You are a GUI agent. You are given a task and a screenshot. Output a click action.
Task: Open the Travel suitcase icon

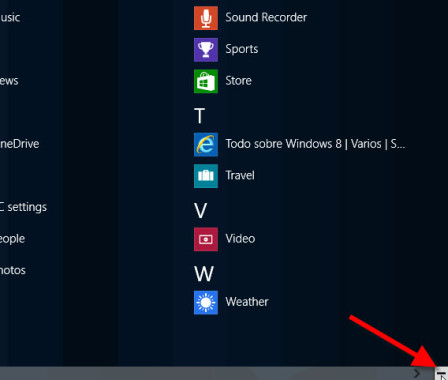pos(206,176)
